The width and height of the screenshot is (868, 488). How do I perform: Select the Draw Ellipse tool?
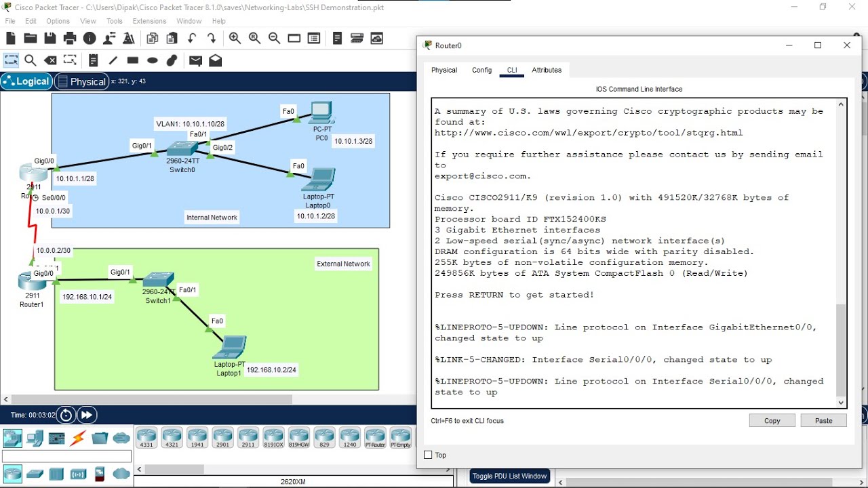click(153, 60)
